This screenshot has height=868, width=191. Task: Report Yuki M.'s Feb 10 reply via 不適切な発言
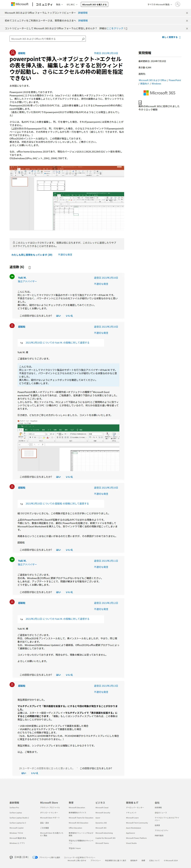point(101,284)
